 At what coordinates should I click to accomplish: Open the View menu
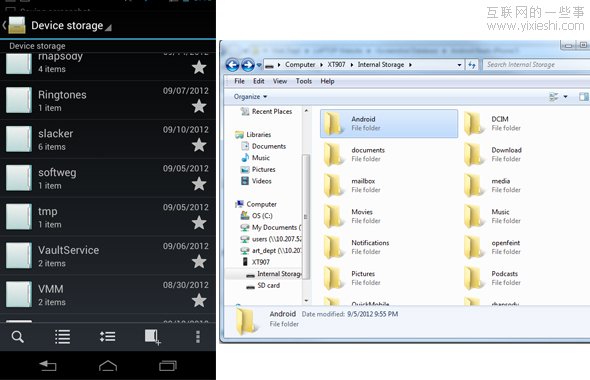[x=280, y=81]
